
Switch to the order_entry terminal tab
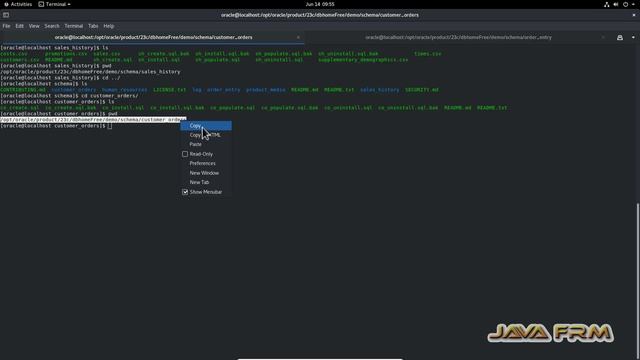458,37
